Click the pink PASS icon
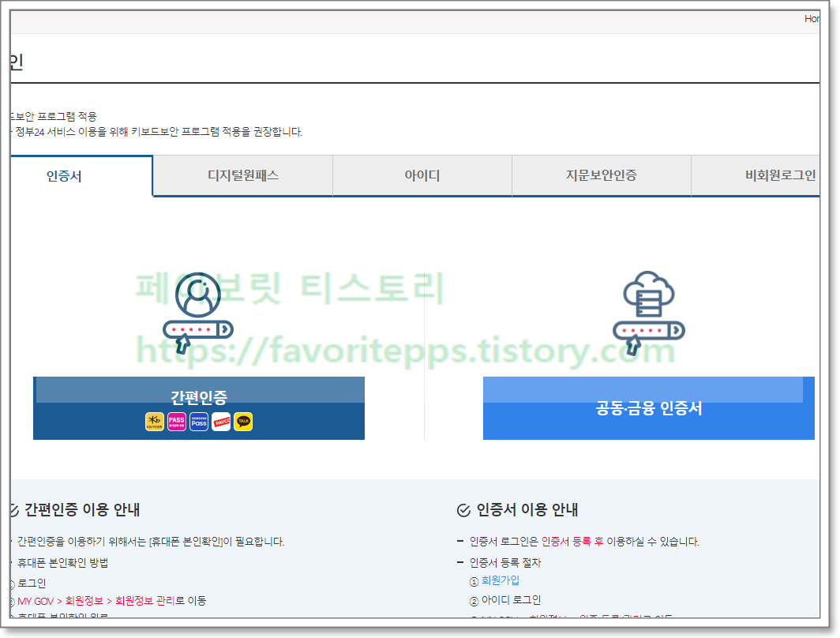 click(177, 422)
